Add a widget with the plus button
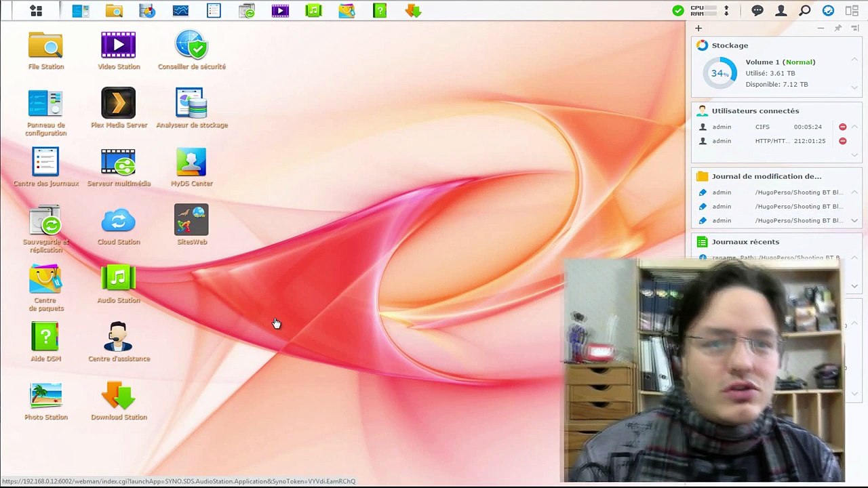Image resolution: width=868 pixels, height=488 pixels. [x=698, y=28]
